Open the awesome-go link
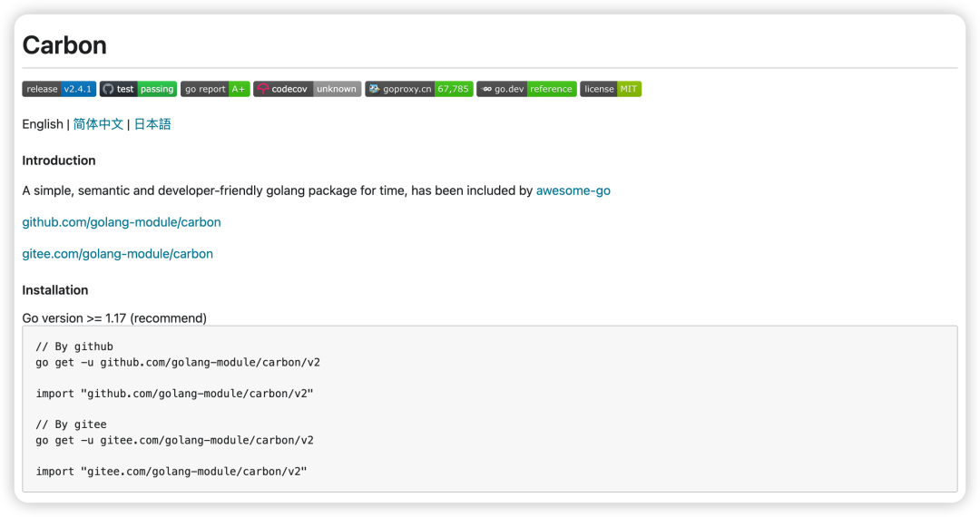Viewport: 980px width, 517px height. (x=573, y=190)
